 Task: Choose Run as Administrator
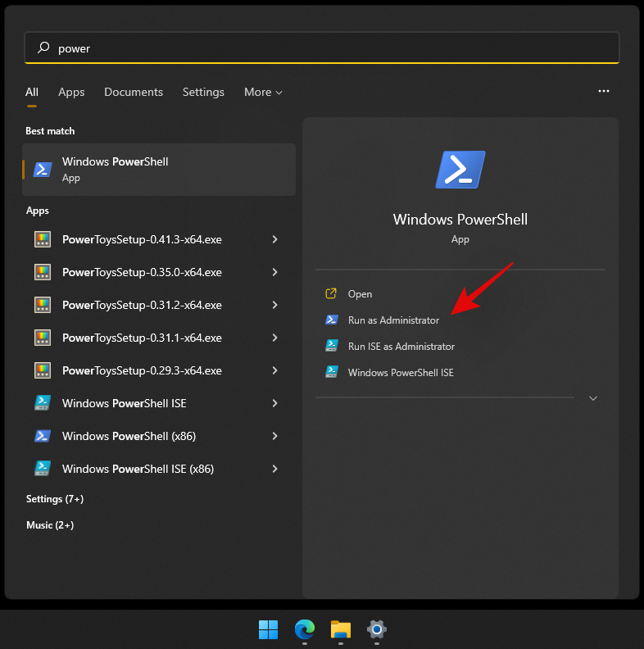(393, 320)
